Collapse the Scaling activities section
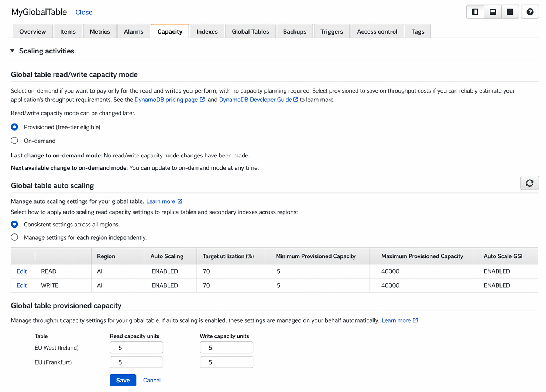546x392 pixels. click(13, 51)
